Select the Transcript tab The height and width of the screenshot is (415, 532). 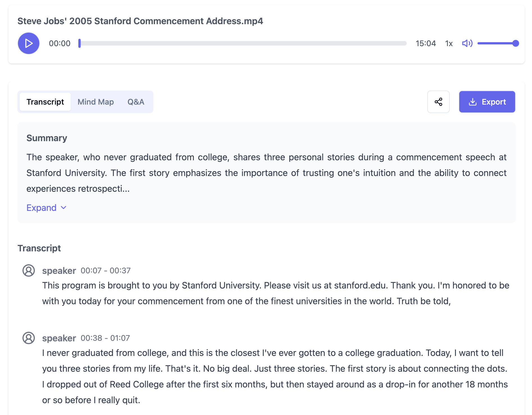point(45,102)
